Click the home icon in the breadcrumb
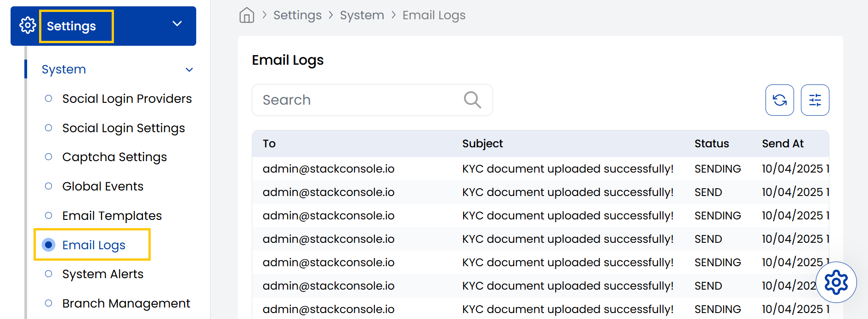This screenshot has width=868, height=319. (x=247, y=15)
